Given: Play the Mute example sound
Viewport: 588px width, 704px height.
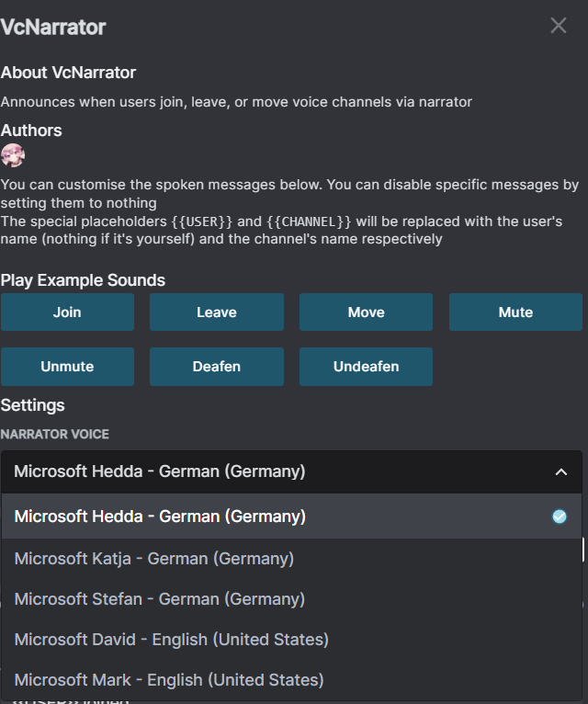Looking at the screenshot, I should coord(515,312).
